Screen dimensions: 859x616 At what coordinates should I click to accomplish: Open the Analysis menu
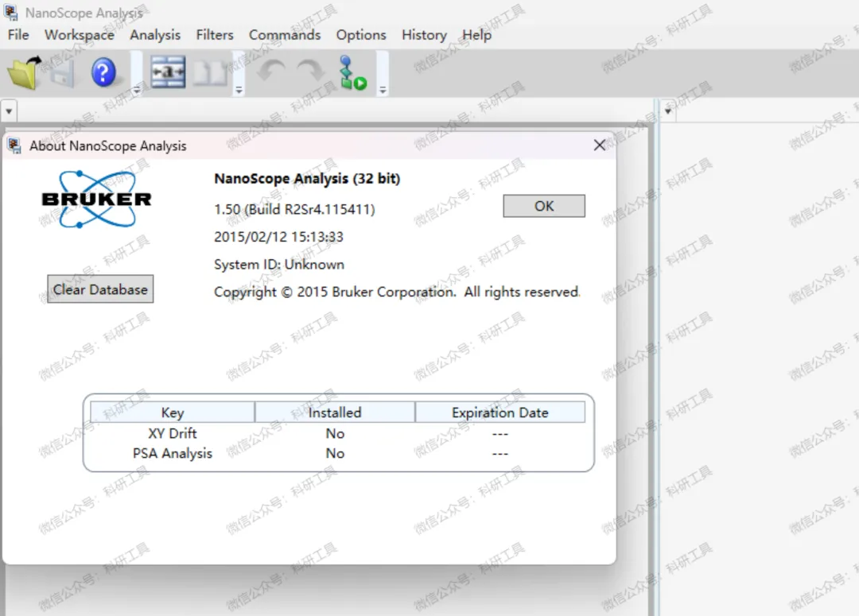[x=155, y=35]
